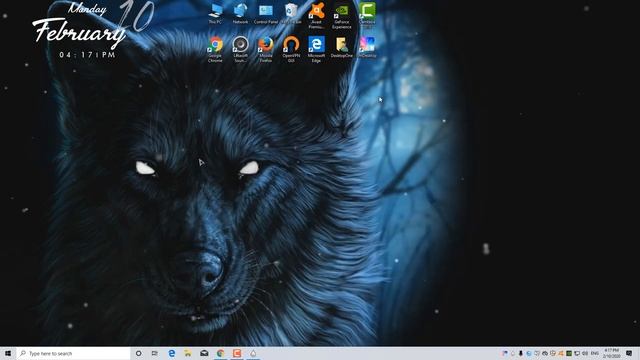Click the 'Type here to search' box

coord(73,353)
